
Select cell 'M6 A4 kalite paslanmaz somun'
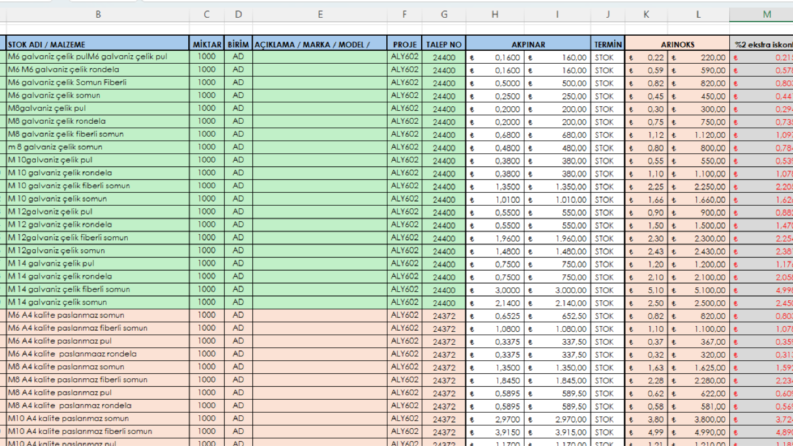tap(98, 315)
